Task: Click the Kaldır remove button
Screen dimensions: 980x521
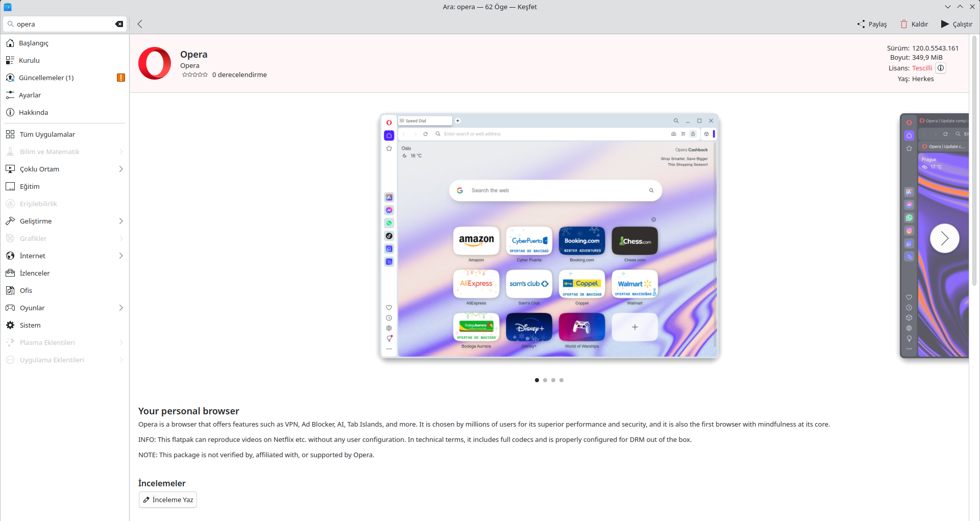Action: pos(915,24)
